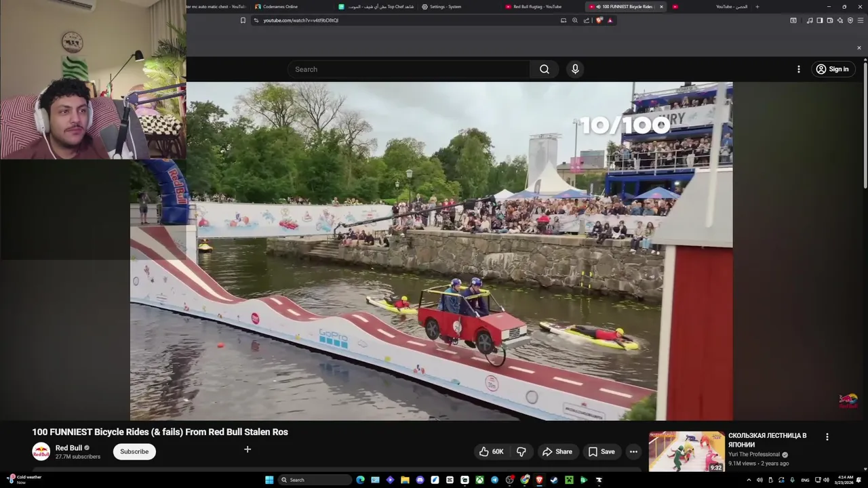
Task: Open Steam from the taskbar
Action: [x=554, y=480]
